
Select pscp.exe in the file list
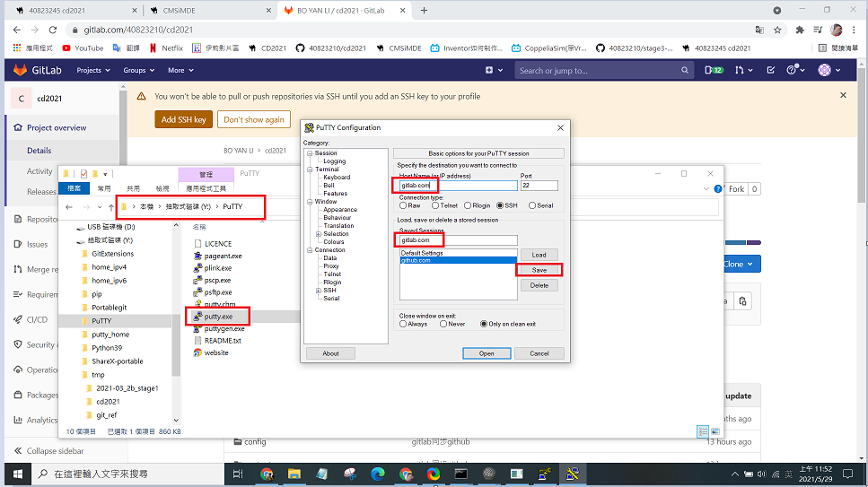click(x=217, y=280)
